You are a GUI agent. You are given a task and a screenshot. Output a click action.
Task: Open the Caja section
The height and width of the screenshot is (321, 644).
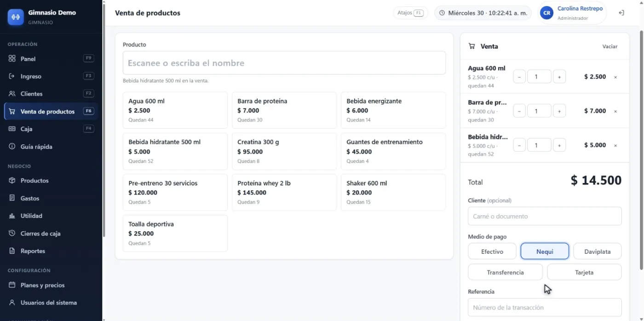coord(51,129)
